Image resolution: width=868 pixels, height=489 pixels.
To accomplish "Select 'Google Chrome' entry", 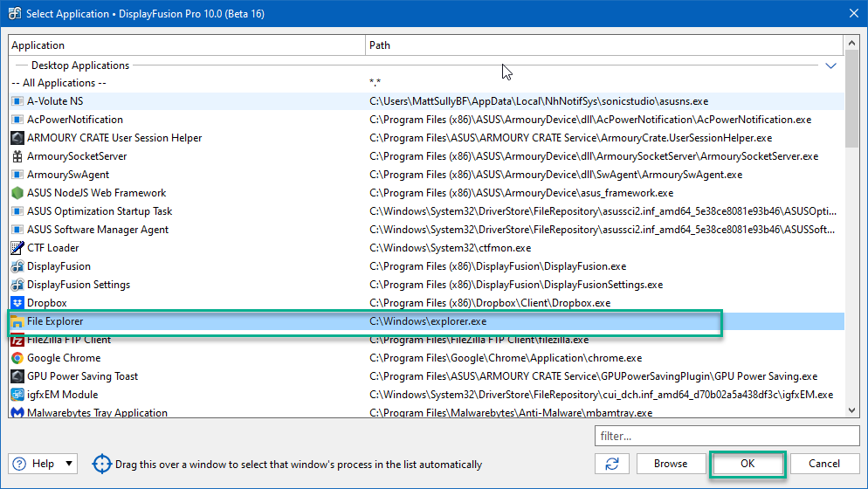I will 64,358.
